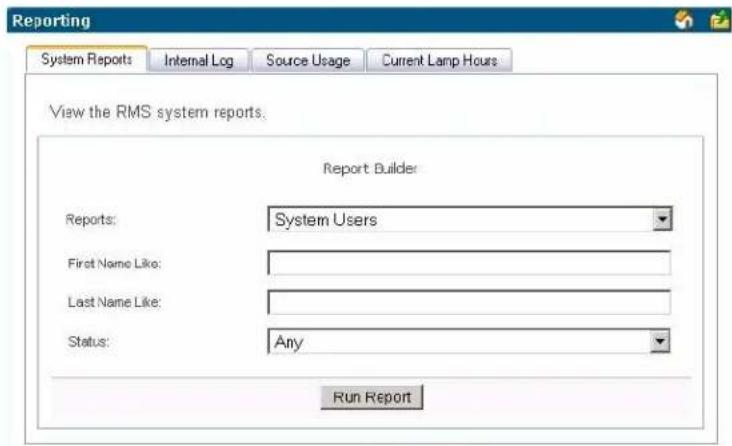Click the 'Status:' label
Viewport: 732px width, 446px height.
[x=89, y=341]
